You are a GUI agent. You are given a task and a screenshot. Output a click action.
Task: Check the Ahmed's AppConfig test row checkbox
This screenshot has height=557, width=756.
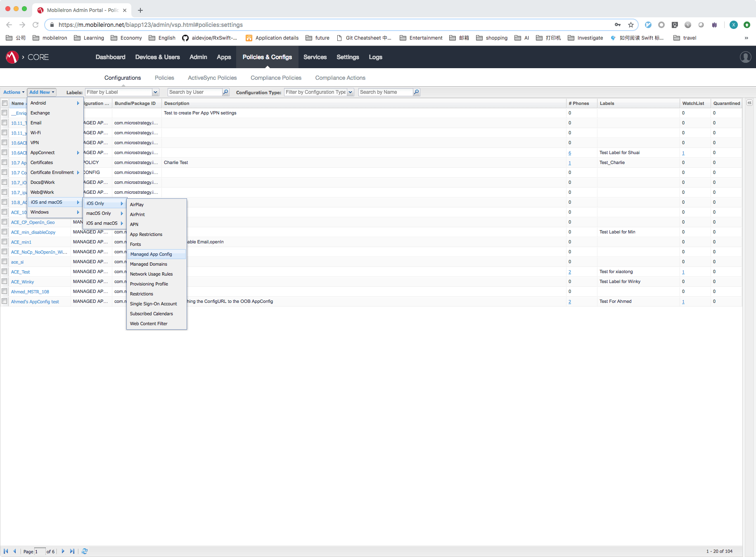coord(5,301)
